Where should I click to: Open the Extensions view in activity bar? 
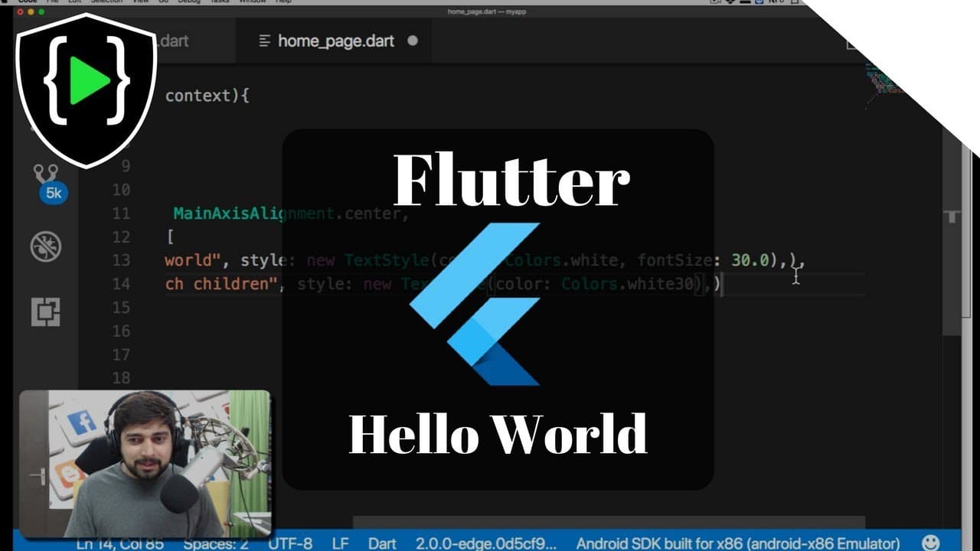coord(45,311)
